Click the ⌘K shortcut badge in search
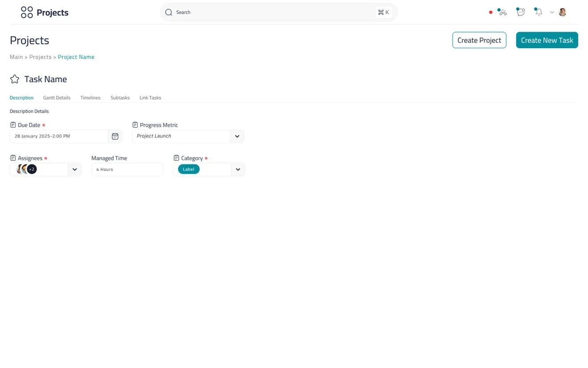The height and width of the screenshot is (368, 588). click(384, 12)
